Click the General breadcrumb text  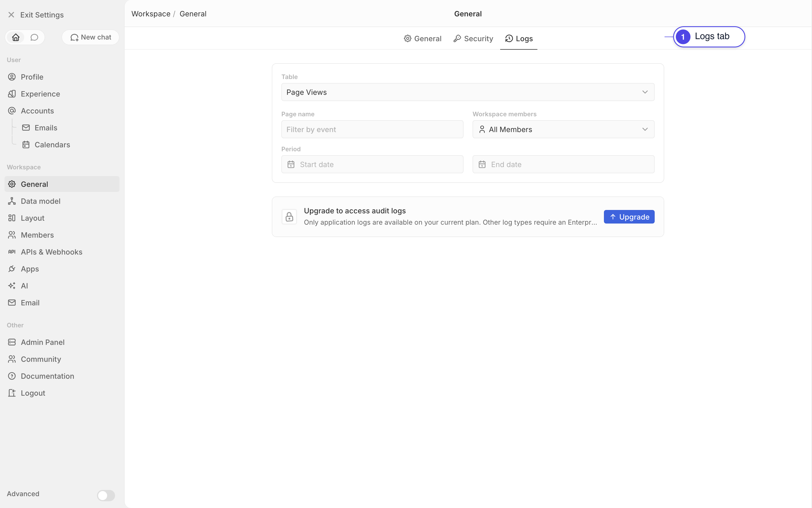193,14
